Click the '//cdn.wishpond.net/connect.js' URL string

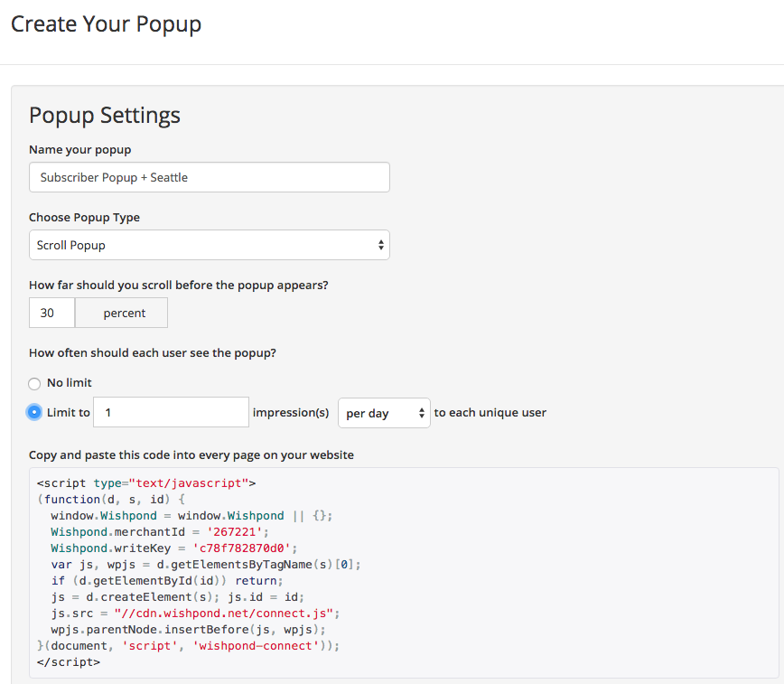click(223, 613)
